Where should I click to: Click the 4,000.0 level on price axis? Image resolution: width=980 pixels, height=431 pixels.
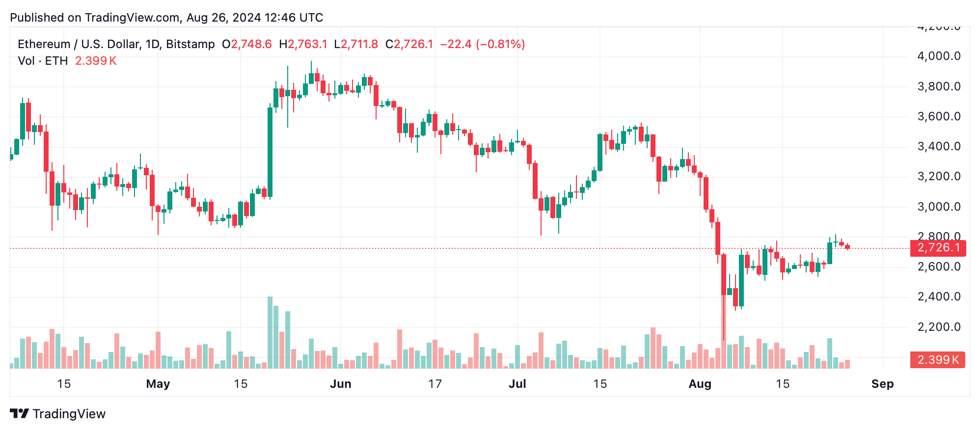939,56
